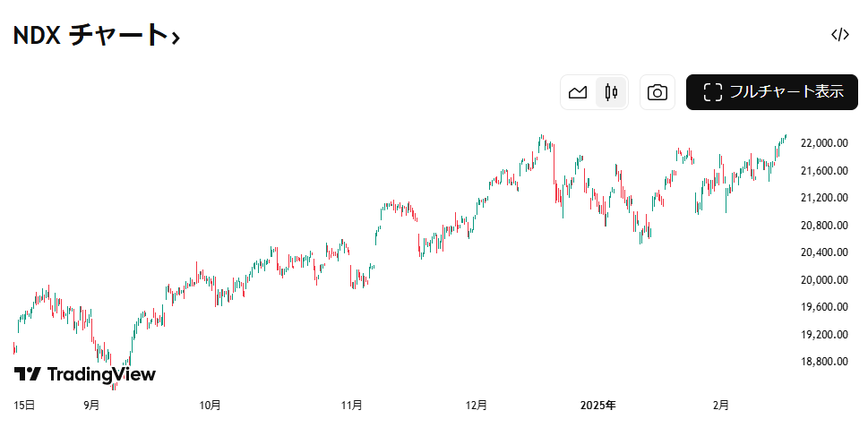Screen dimensions: 868x436
Task: Click the 18,800.00 price axis label
Action: [x=823, y=362]
